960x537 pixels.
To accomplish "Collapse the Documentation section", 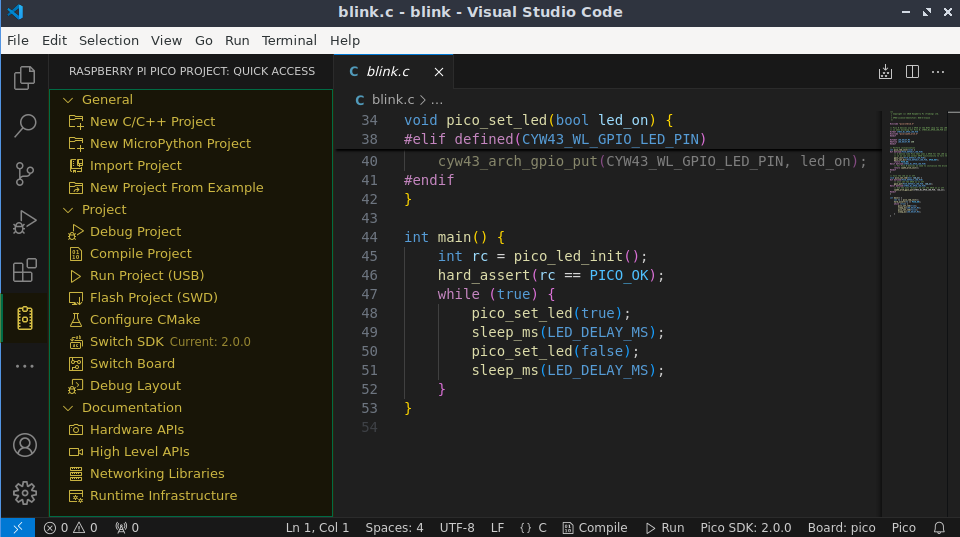I will point(69,408).
